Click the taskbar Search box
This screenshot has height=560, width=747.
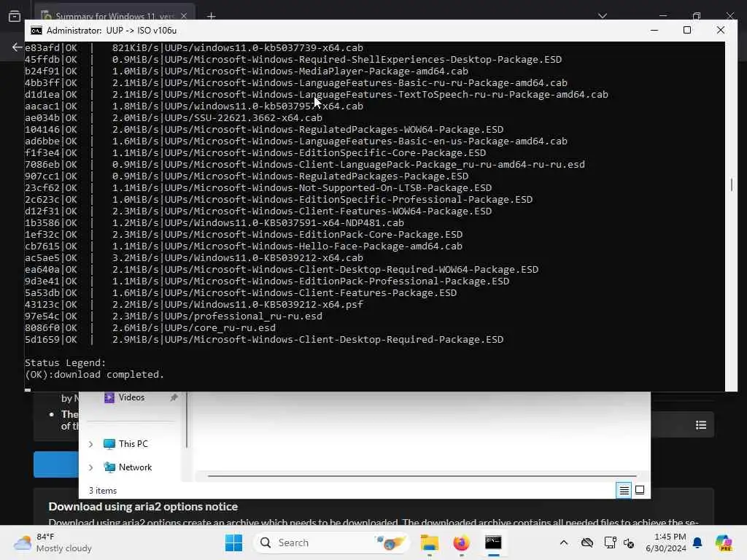[x=332, y=542]
